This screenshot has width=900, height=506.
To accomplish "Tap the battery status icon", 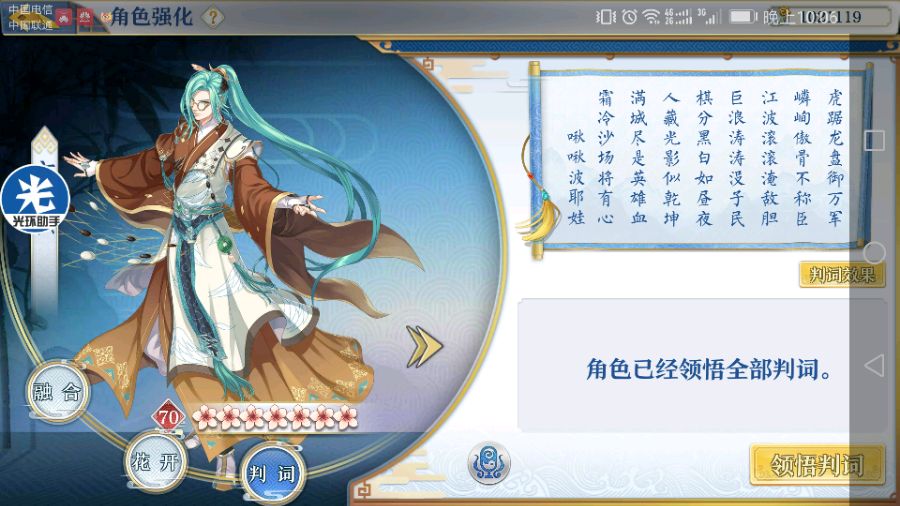I will tap(741, 17).
